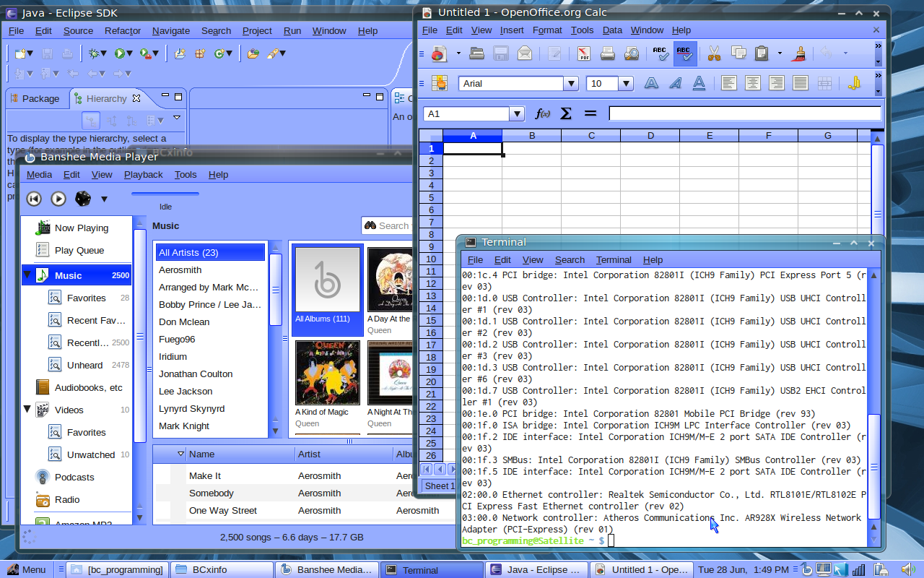Click the Calc number format coins icon
Viewport: 924px width, 578px height.
point(854,83)
